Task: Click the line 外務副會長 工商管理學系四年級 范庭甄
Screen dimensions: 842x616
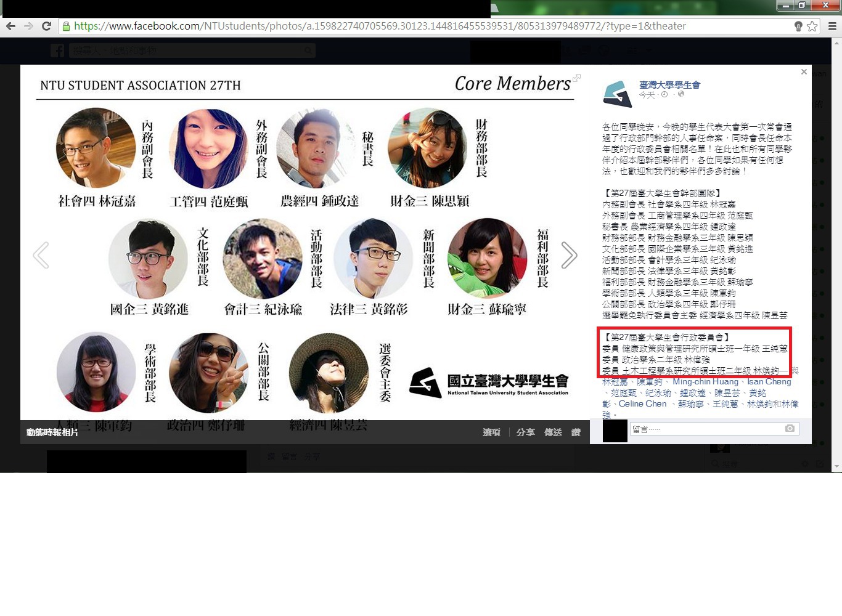Action: [x=677, y=216]
